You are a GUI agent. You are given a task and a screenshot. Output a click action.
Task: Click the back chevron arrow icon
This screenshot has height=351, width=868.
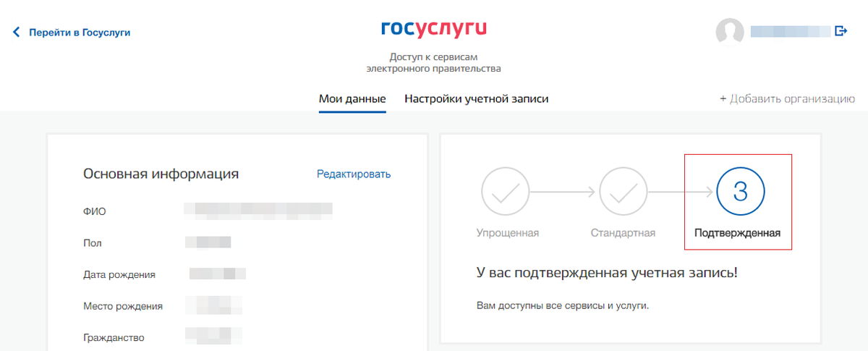[x=16, y=33]
